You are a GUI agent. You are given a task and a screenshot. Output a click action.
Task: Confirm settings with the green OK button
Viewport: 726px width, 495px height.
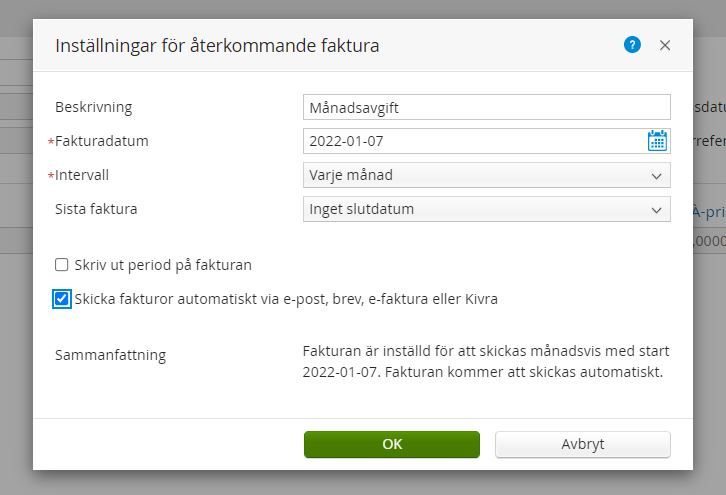pyautogui.click(x=392, y=444)
